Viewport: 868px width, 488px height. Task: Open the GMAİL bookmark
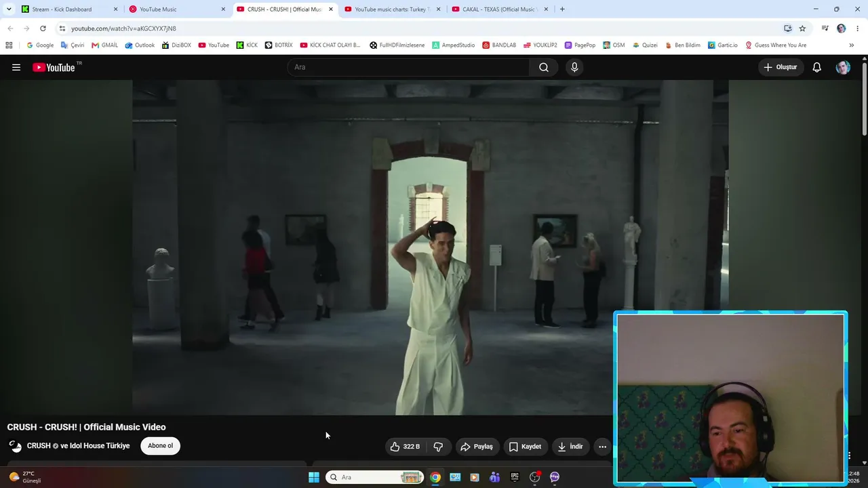[x=104, y=45]
